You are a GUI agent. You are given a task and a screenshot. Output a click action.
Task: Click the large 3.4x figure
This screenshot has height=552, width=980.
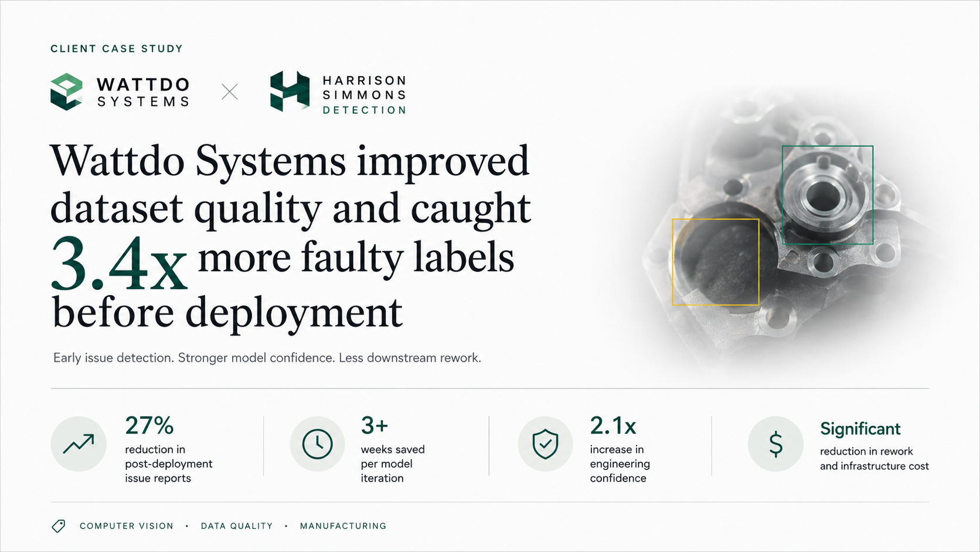[119, 264]
